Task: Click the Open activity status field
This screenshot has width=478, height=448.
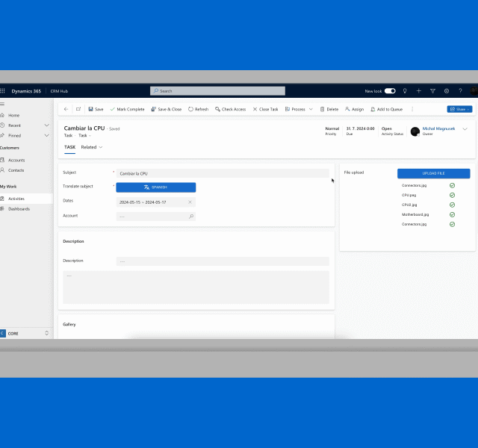Action: click(x=392, y=131)
